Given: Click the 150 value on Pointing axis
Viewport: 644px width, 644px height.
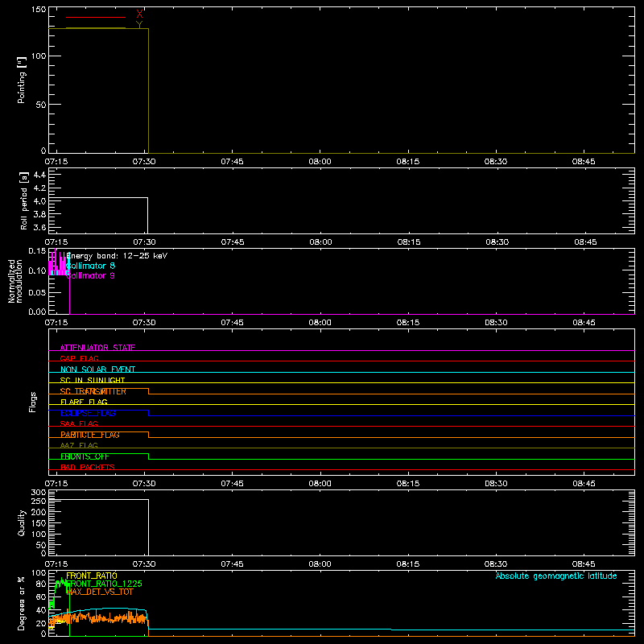Looking at the screenshot, I should click(39, 10).
